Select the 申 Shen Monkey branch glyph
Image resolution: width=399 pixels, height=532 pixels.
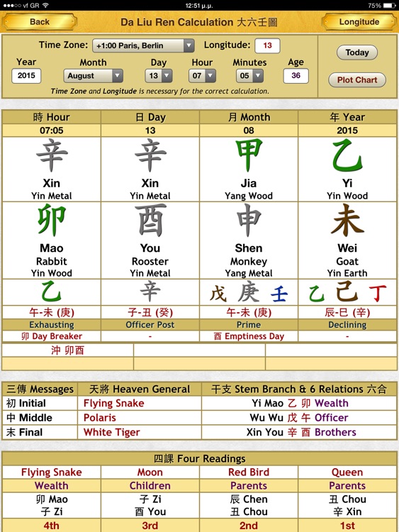[x=249, y=221]
